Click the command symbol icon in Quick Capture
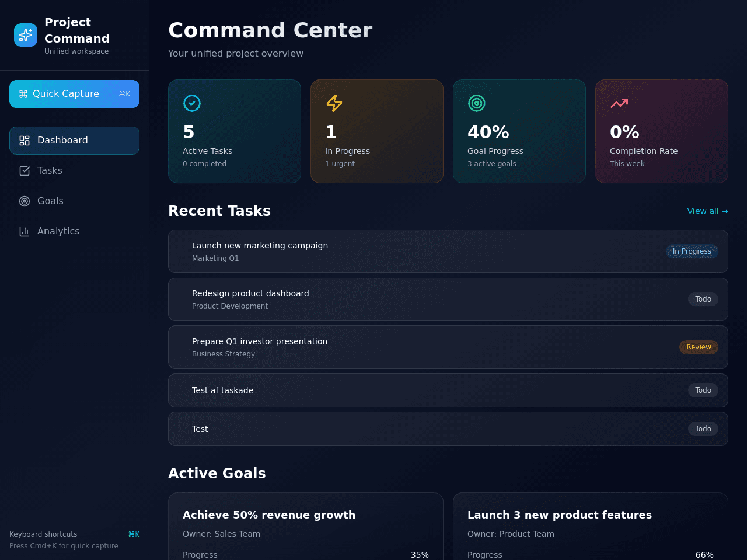 (23, 94)
